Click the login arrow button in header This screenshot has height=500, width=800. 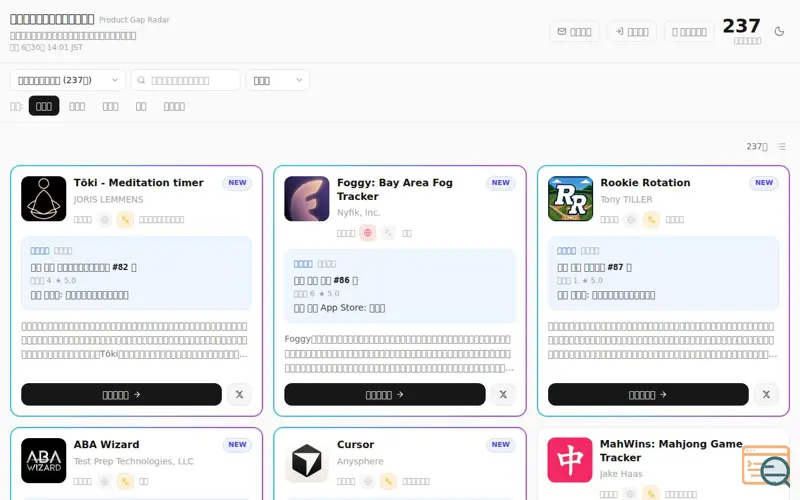[632, 32]
